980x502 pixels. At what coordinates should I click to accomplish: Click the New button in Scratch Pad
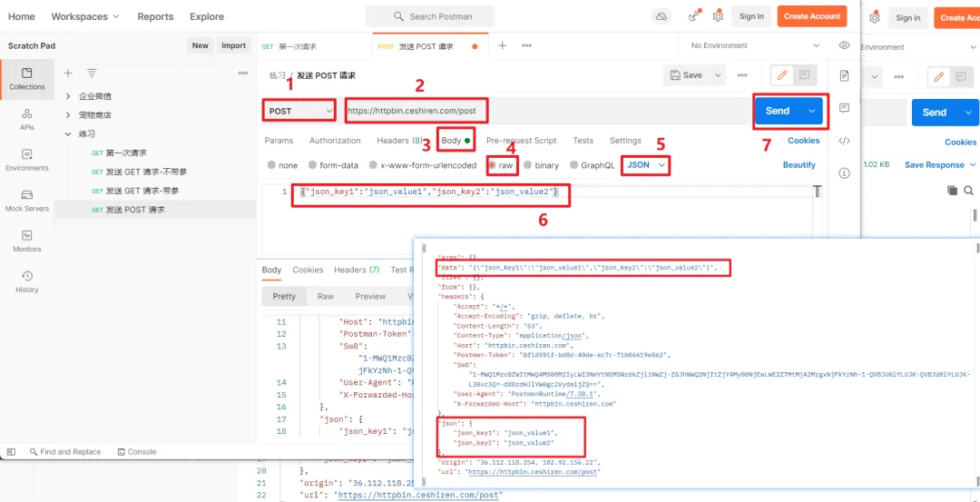(x=200, y=45)
